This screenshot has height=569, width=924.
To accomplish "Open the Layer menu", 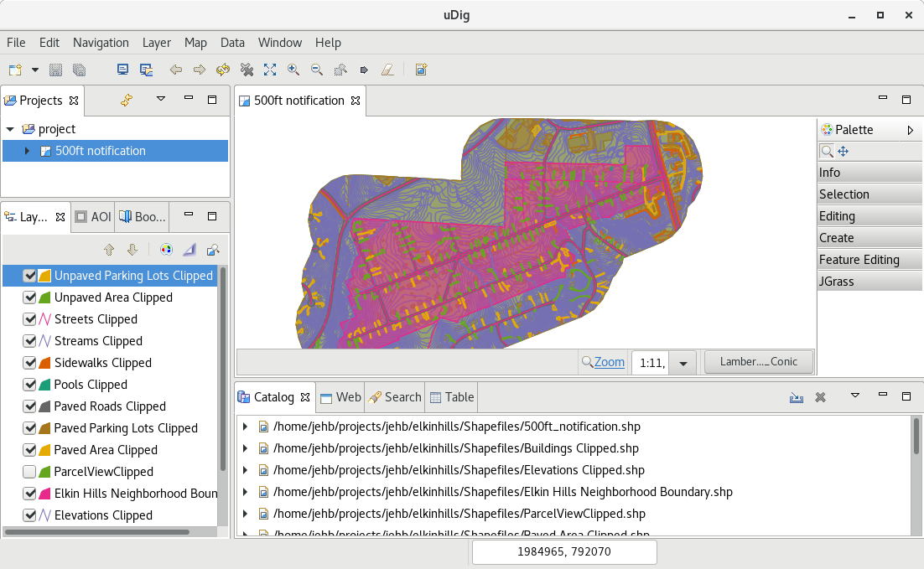I will pos(156,43).
